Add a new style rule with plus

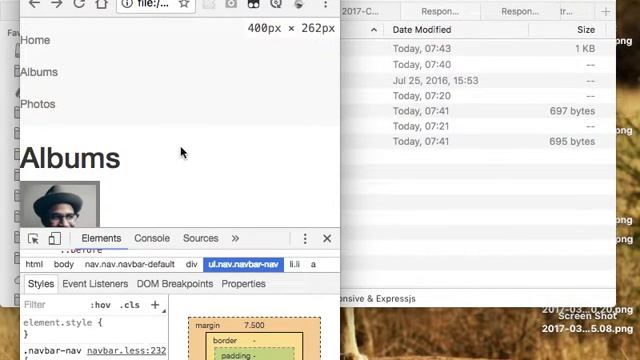155,304
